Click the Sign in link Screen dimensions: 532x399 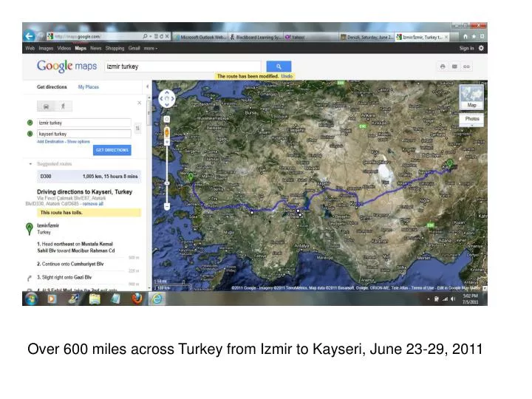coord(466,49)
